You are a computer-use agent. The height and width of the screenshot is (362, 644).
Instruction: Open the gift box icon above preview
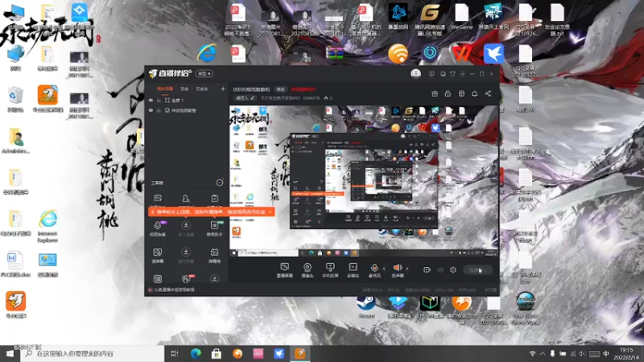pos(435,93)
